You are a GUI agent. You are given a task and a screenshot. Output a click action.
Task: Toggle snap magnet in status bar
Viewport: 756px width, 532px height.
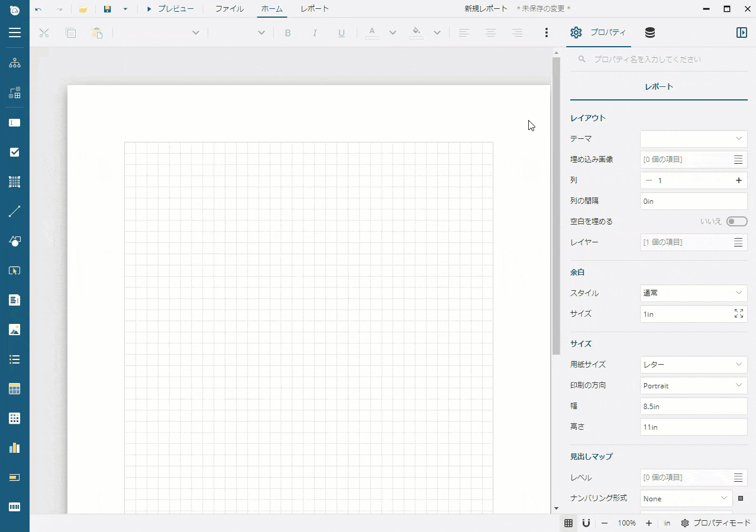586,523
